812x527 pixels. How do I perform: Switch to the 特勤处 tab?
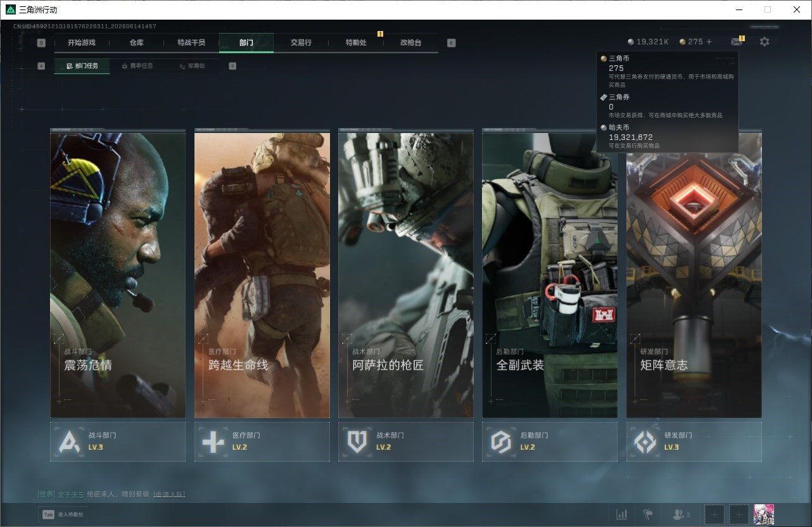click(x=356, y=42)
